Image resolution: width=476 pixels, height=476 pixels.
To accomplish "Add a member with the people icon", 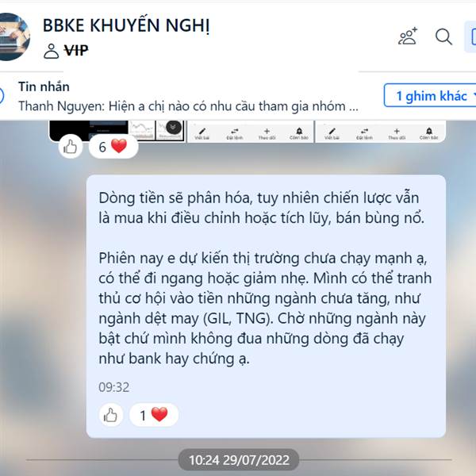I will [x=408, y=36].
